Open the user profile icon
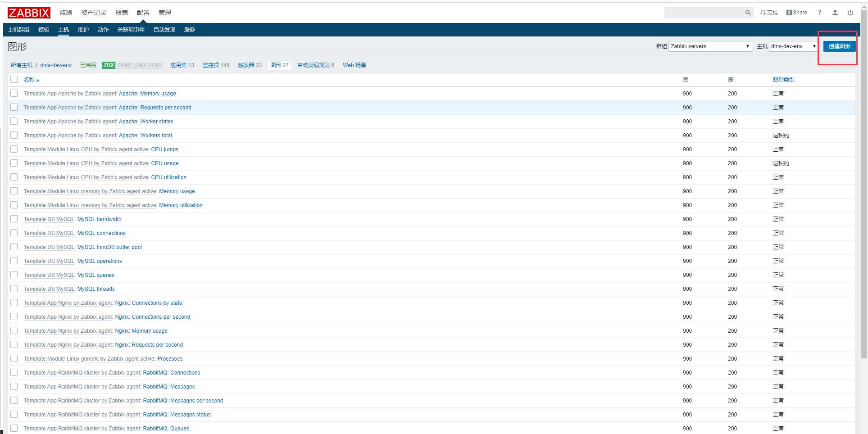Screen dimensions: 868x434 [x=835, y=13]
